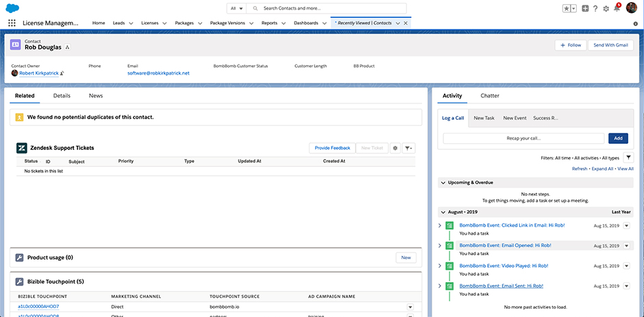Image resolution: width=644 pixels, height=317 pixels.
Task: Open the software@robkirkpatrick.net email link
Action: coord(158,73)
